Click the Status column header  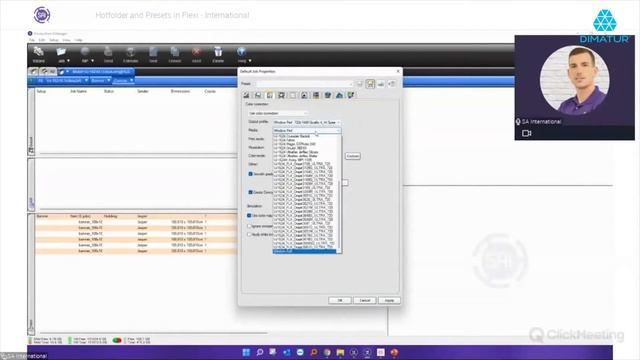click(109, 91)
